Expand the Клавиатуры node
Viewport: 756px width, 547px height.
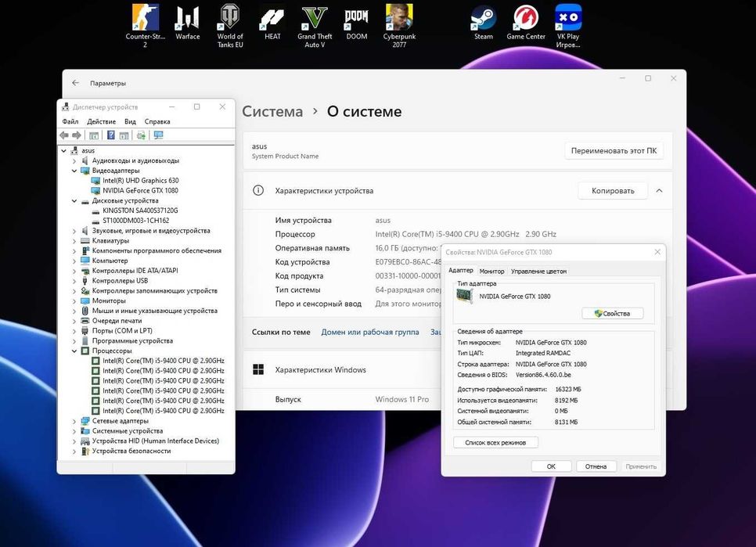74,241
